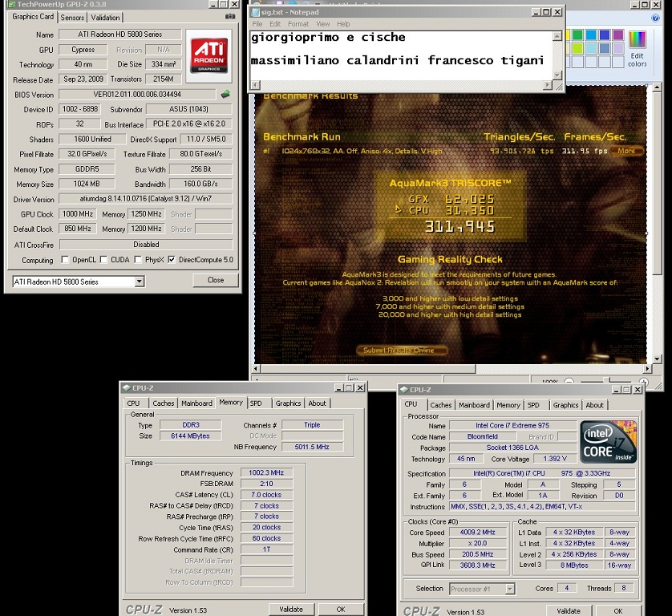Open Caches tab in CPU-Z Processor window
Image resolution: width=672 pixels, height=616 pixels.
441,405
